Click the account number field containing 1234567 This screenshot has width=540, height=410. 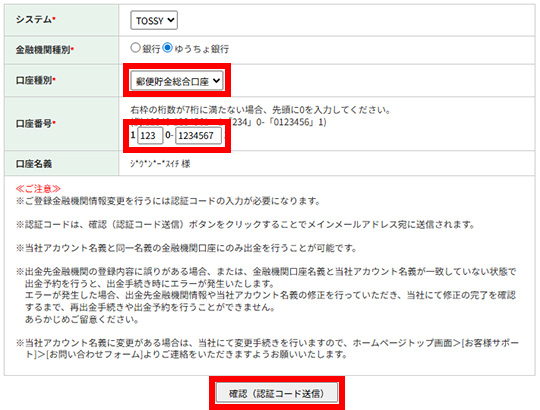(198, 136)
